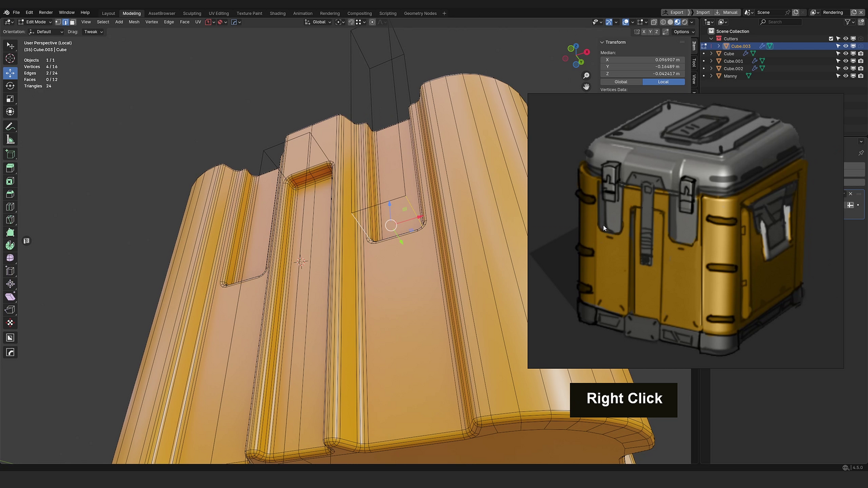The width and height of the screenshot is (868, 488).
Task: Expand the Cube.001 tree item
Action: (x=711, y=61)
